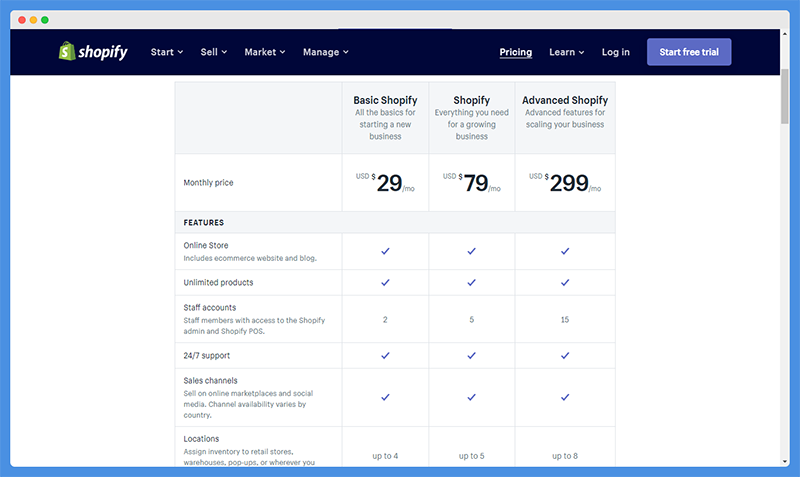Click staff accounts value 2
The height and width of the screenshot is (477, 800).
pyautogui.click(x=385, y=320)
